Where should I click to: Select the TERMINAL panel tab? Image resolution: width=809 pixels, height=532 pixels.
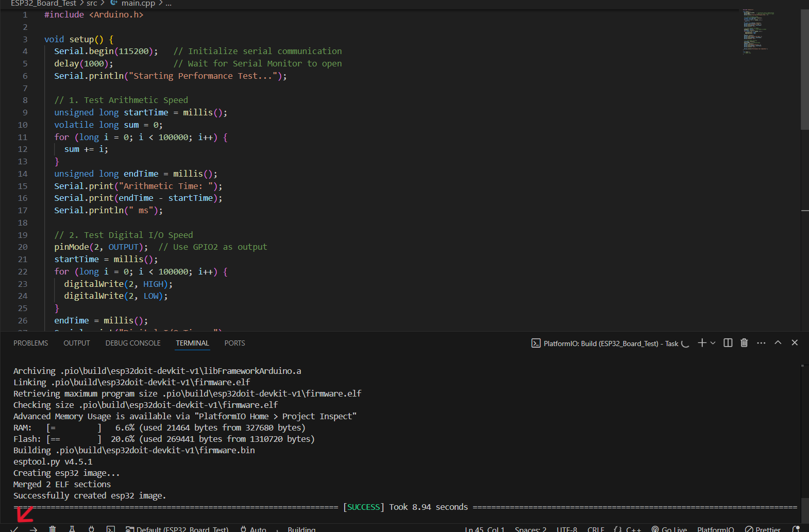(x=192, y=343)
